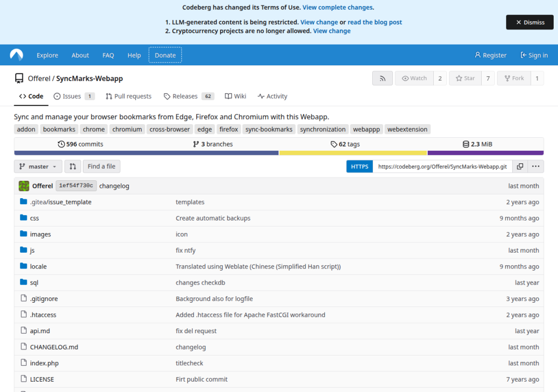Screen dimensions: 558x392
Task: Click the sql folder icon
Action: (23, 282)
